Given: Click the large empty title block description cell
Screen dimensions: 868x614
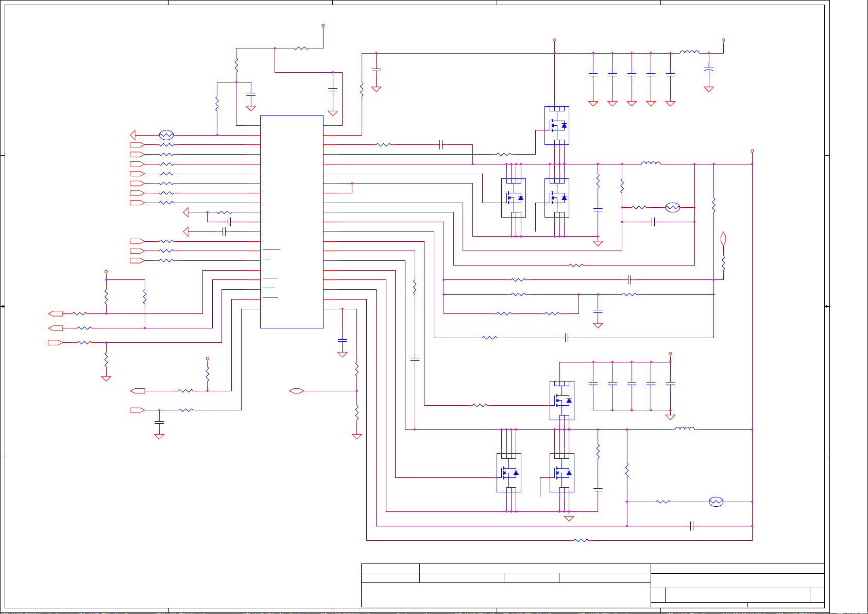Looking at the screenshot, I should tap(506, 594).
